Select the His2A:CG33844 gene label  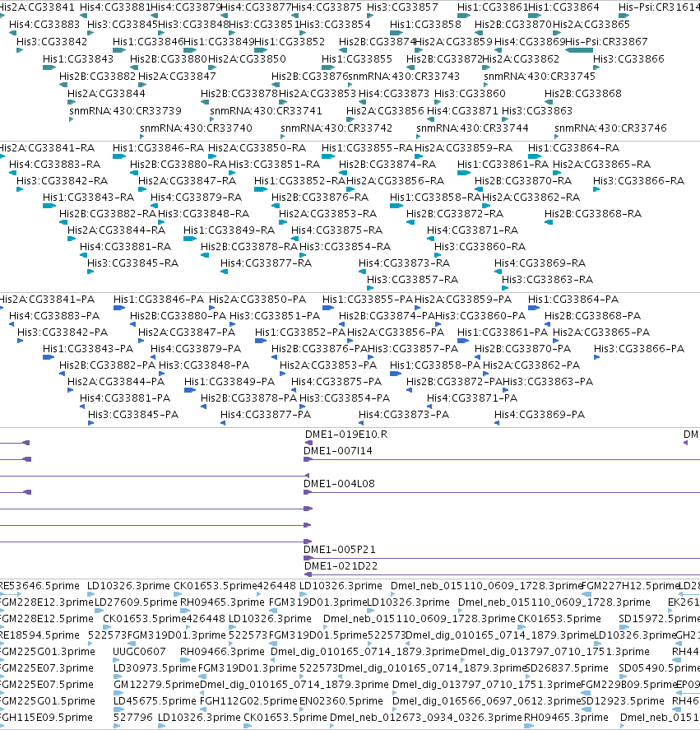pos(106,94)
